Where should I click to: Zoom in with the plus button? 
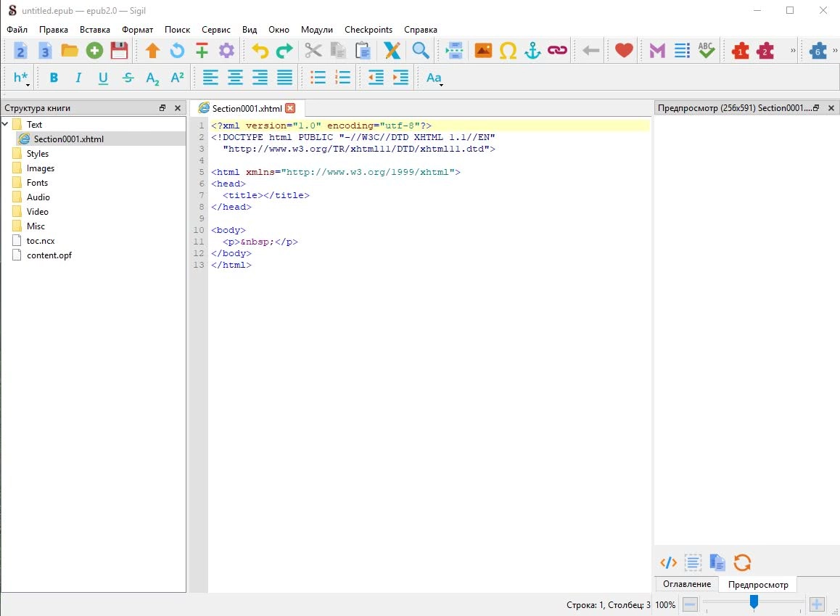[817, 604]
